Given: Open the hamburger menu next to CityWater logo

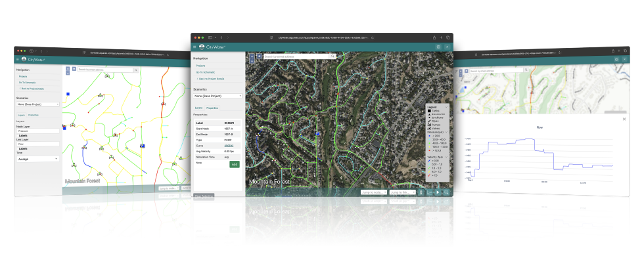Looking at the screenshot, I should 195,47.
